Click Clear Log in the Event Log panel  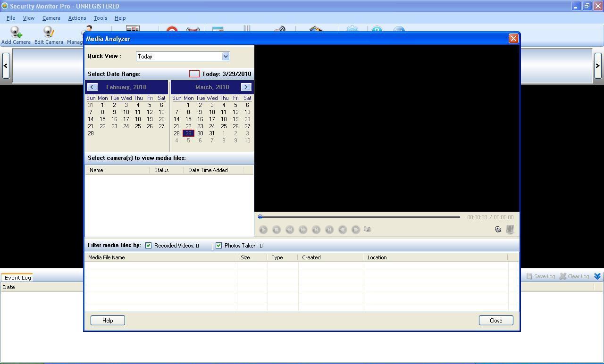pyautogui.click(x=574, y=276)
